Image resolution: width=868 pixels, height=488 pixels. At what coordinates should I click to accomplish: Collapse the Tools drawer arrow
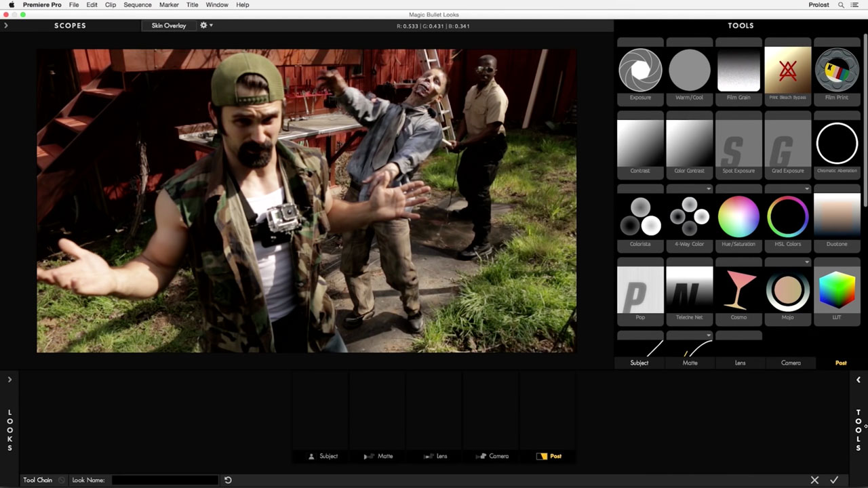[x=858, y=380]
